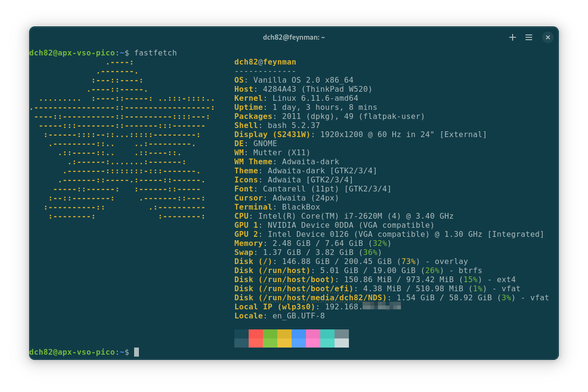Close the BlackBox terminal window

pos(548,38)
